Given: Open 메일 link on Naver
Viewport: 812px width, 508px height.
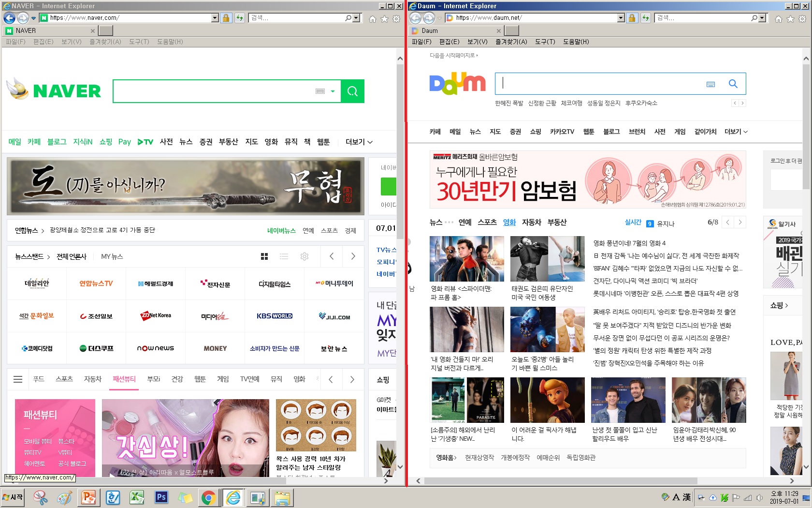Looking at the screenshot, I should point(14,142).
